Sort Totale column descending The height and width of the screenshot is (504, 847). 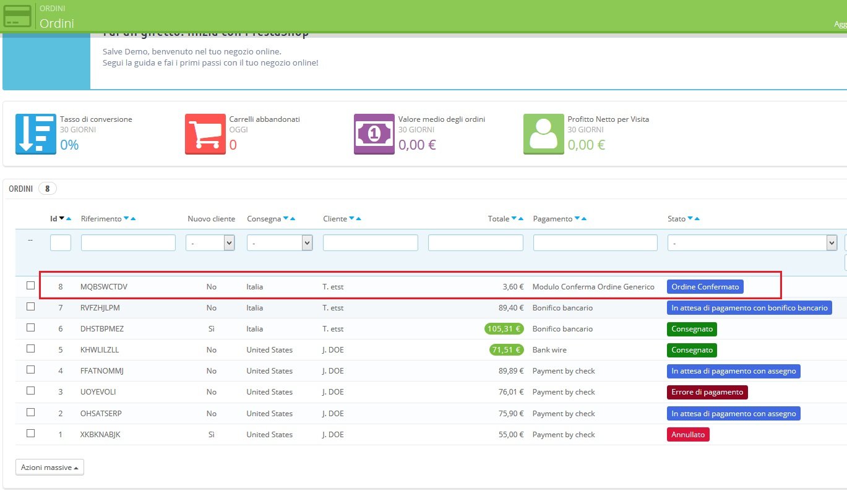(514, 219)
